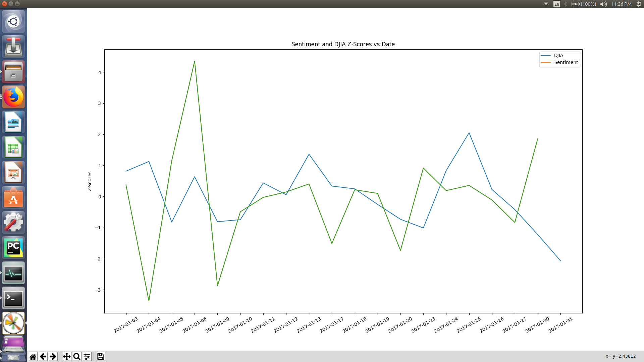Image resolution: width=644 pixels, height=362 pixels.
Task: Open LibreOffice Calc
Action: 13,147
